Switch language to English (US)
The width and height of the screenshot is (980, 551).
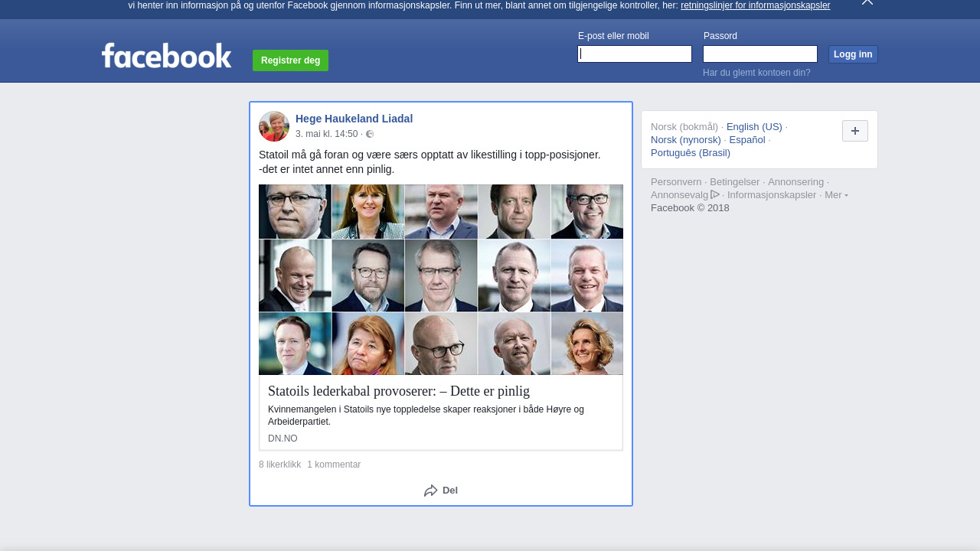tap(754, 127)
